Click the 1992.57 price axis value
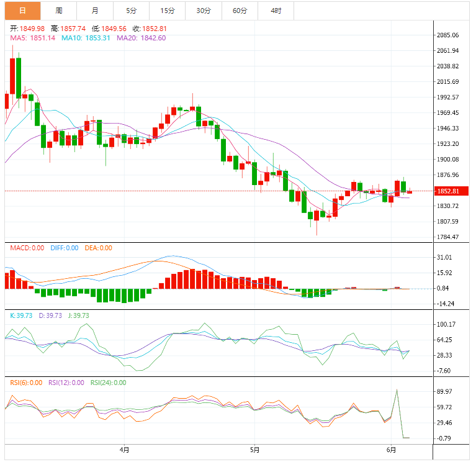 (448, 97)
